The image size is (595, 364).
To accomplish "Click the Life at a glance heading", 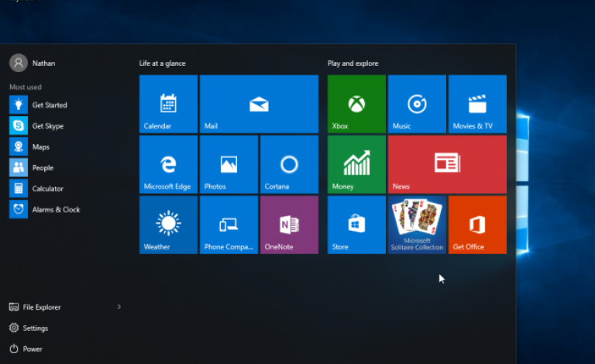I will point(163,64).
